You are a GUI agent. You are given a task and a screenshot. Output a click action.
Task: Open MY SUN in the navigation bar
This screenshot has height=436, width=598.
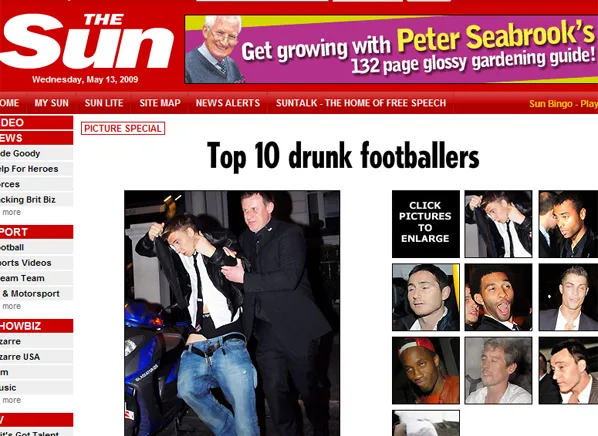pos(51,103)
